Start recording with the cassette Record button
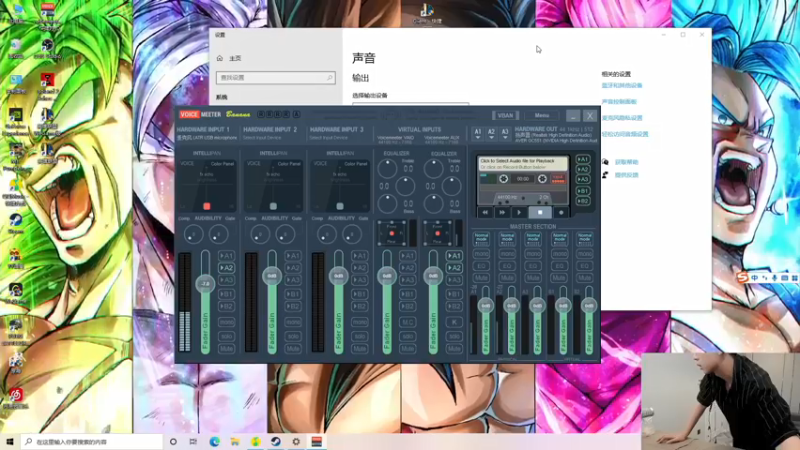 point(561,212)
